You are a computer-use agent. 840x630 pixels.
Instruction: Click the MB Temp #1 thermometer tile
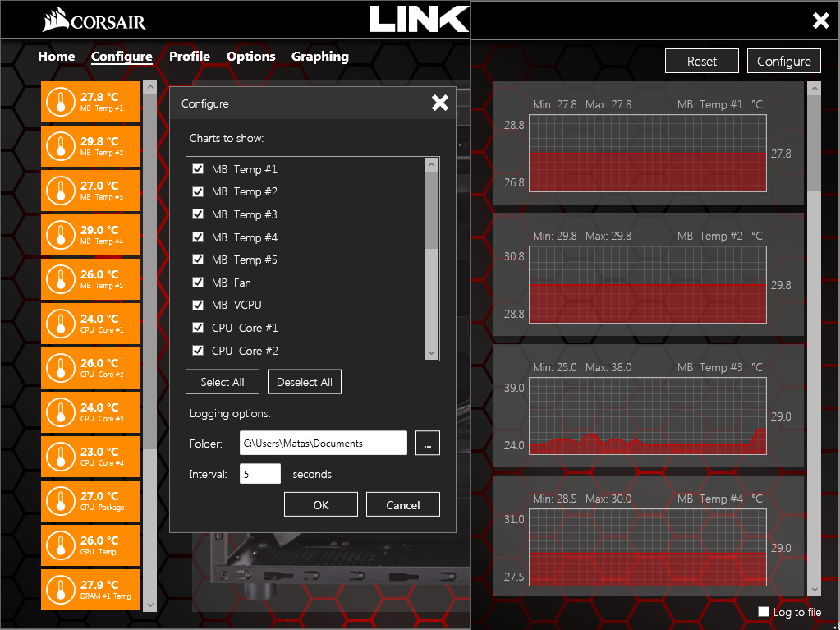tap(90, 102)
